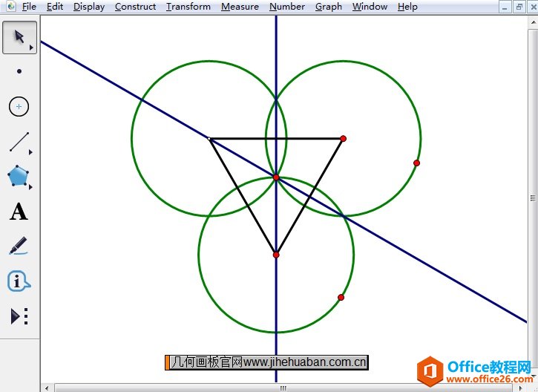Image resolution: width=538 pixels, height=392 pixels.
Task: Select the red point at triangle's right vertex
Action: coord(343,139)
